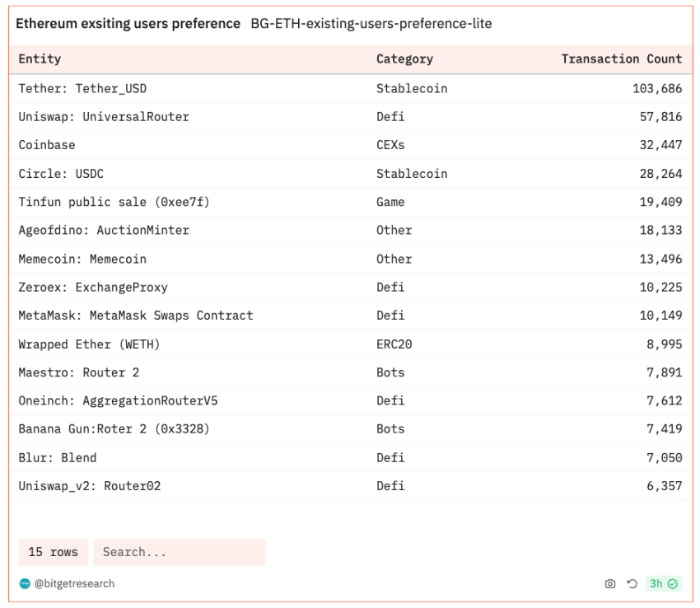Screen dimensions: 700x608
Task: Click the 103,686 transaction count value
Action: 656,88
